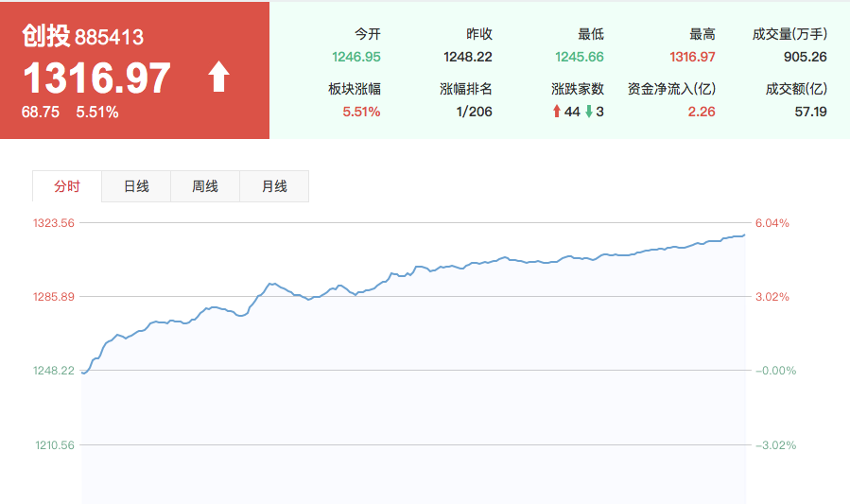Click the y-axis label 1248.22

pyautogui.click(x=54, y=371)
